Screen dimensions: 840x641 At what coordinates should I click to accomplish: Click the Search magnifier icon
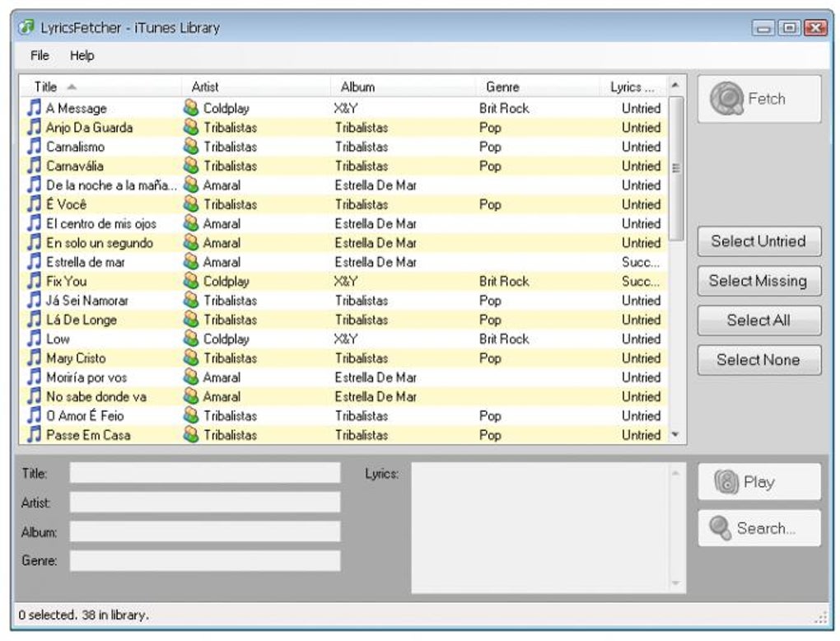tap(720, 528)
